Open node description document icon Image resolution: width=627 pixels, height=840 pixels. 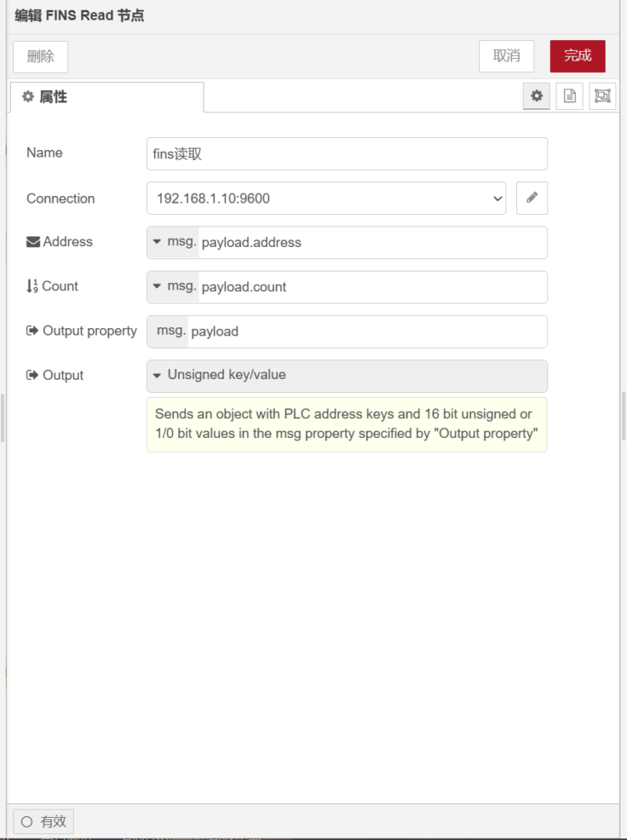pos(569,96)
